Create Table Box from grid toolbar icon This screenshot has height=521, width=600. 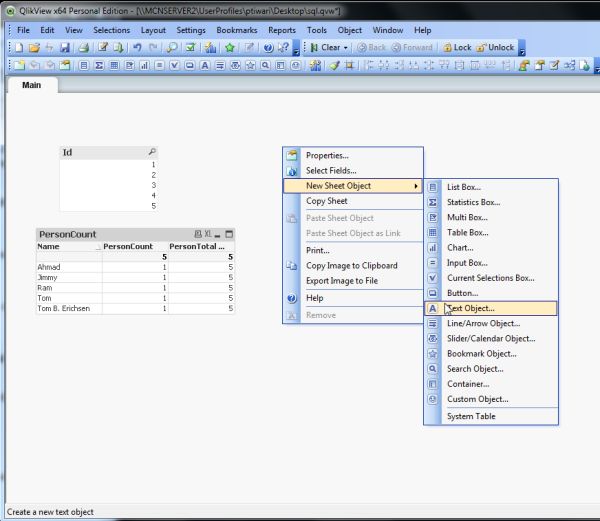114,65
